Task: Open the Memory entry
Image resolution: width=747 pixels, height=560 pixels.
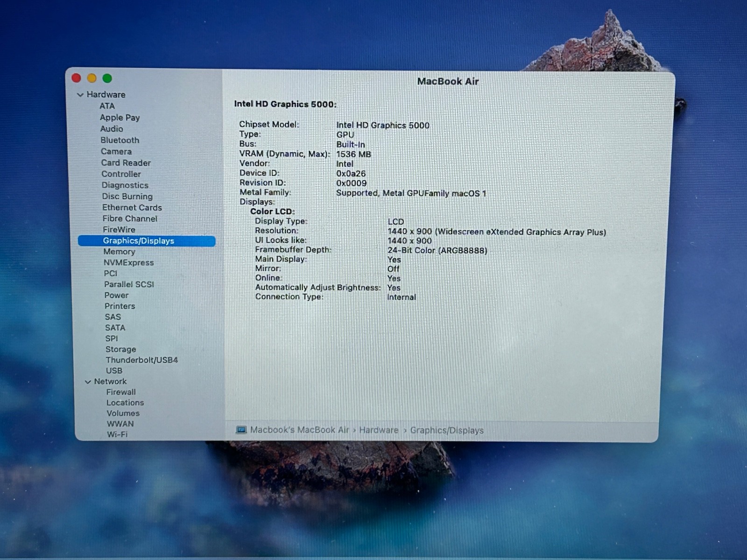Action: 119,252
